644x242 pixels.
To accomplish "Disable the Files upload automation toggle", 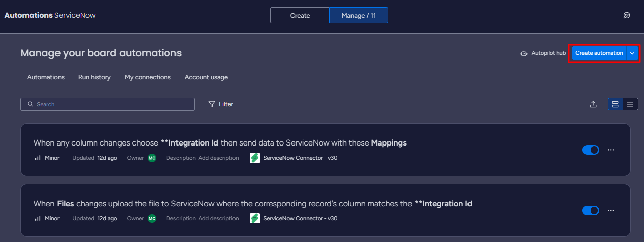I will (591, 211).
